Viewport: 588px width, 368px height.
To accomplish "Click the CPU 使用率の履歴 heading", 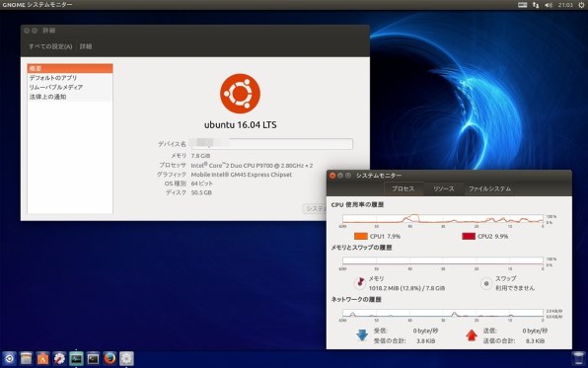I will 357,205.
